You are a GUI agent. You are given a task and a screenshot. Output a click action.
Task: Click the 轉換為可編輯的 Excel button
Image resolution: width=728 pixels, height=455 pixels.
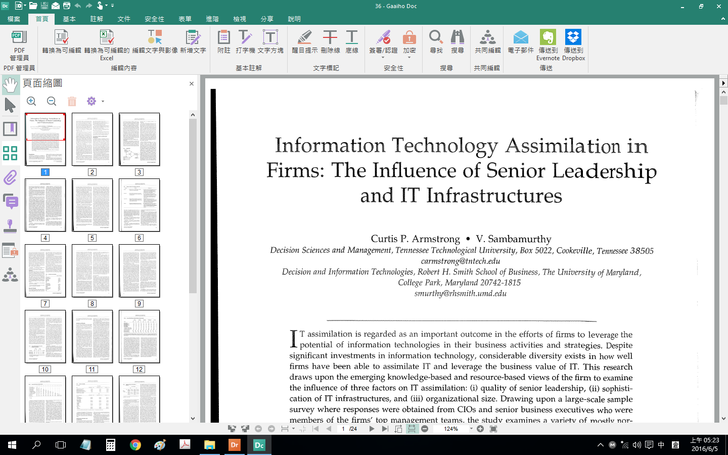[x=106, y=44]
